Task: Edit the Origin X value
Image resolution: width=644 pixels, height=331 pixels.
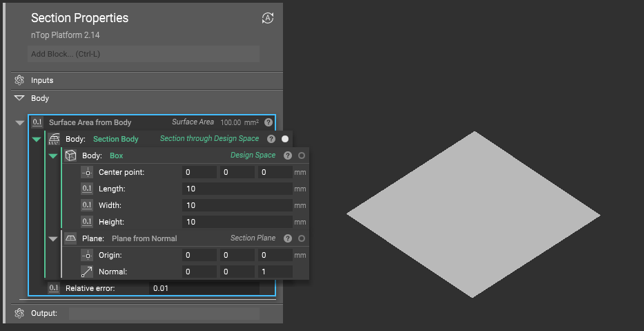Action: [199, 255]
